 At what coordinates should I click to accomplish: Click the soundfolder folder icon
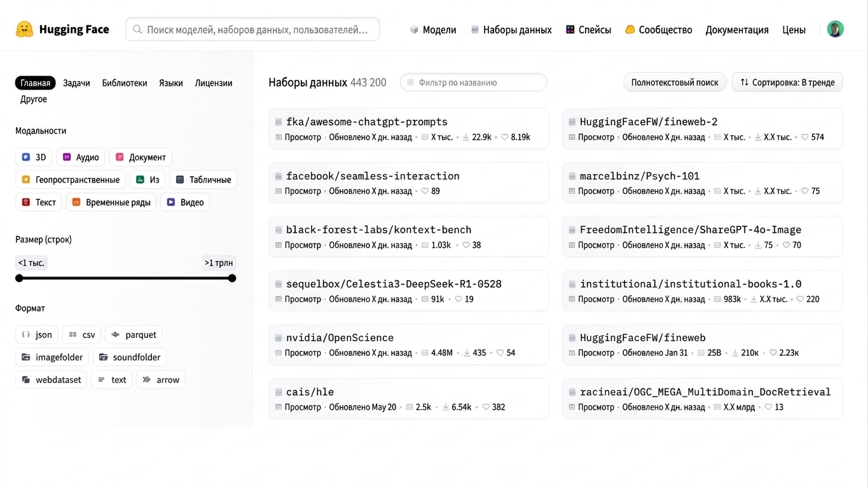coord(104,357)
